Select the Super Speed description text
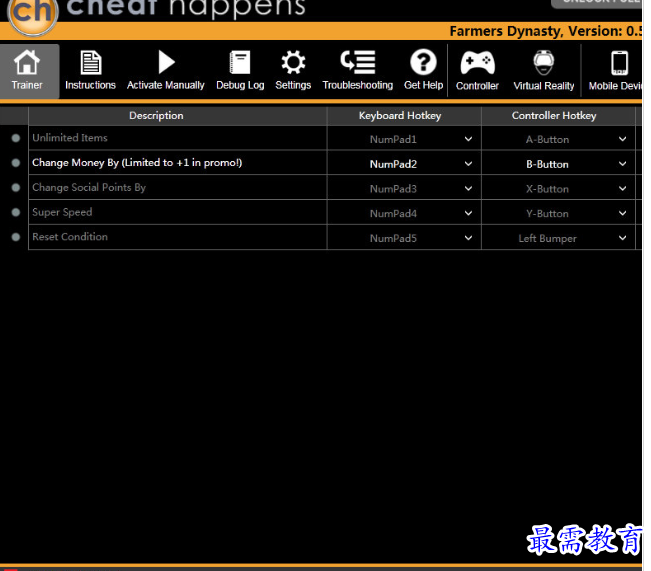The image size is (651, 571). click(62, 212)
